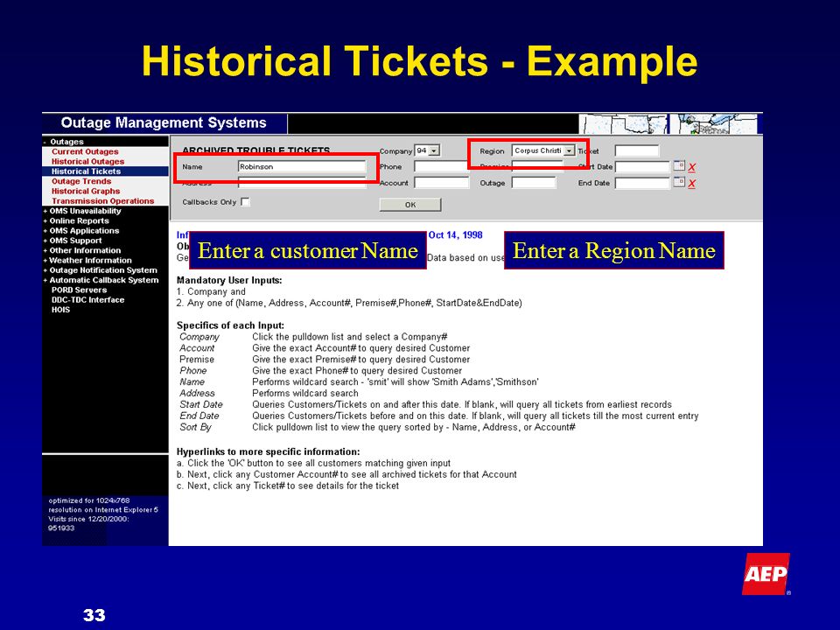Viewport: 840px width, 630px height.
Task: Expand the Outage Notification System section
Action: (x=100, y=270)
